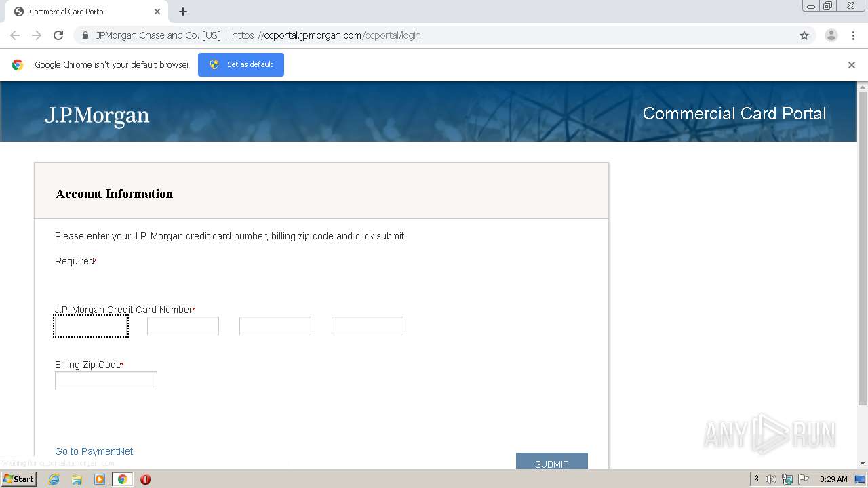Click the network tray icon

tap(787, 479)
